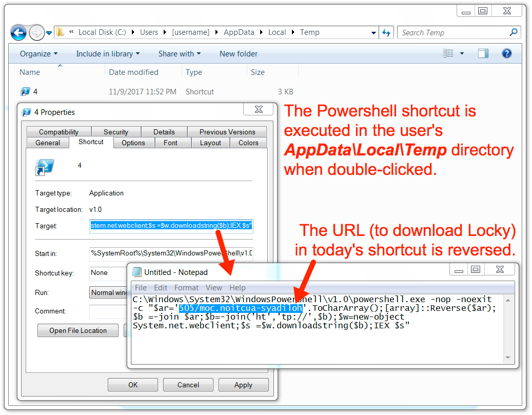Select the Local breadcrumb segment

(x=277, y=32)
